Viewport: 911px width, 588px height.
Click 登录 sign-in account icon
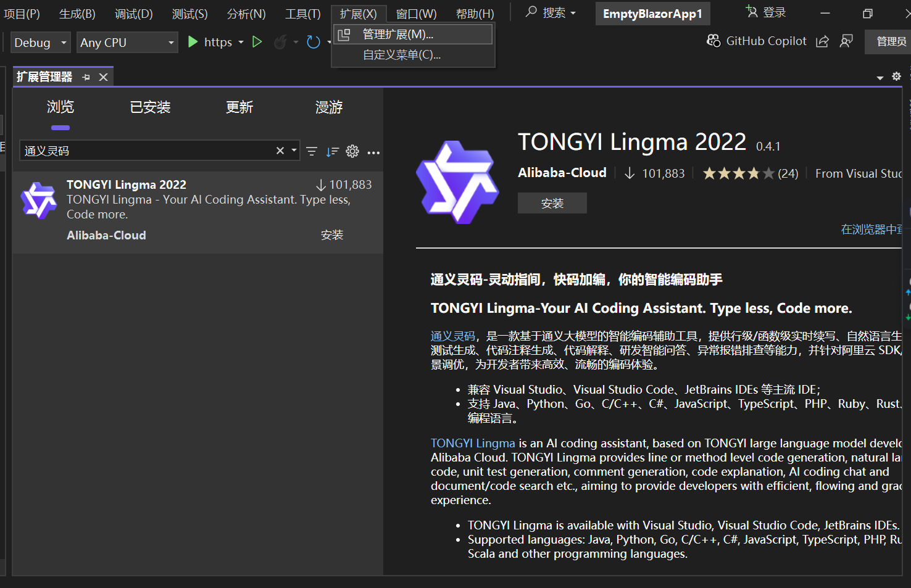(751, 12)
